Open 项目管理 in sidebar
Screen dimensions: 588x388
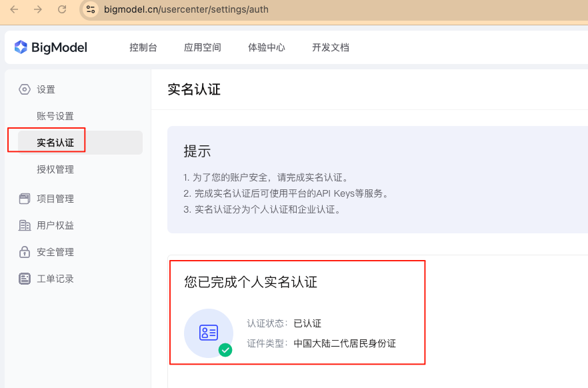tap(55, 199)
